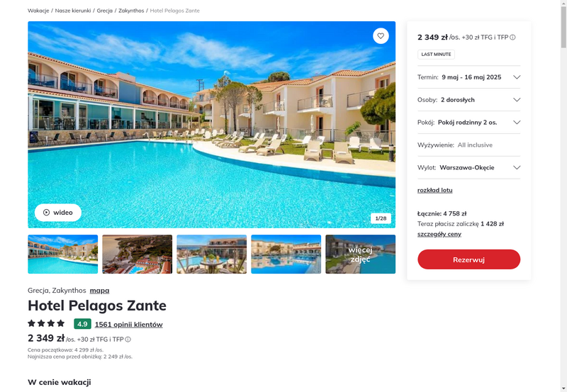This screenshot has width=567, height=392.
Task: Expand the Termin date dropdown
Action: (468, 77)
